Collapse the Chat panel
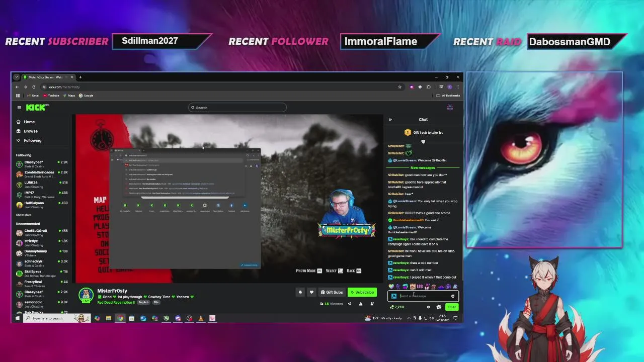Viewport: 644px width, 362px height. coord(390,120)
